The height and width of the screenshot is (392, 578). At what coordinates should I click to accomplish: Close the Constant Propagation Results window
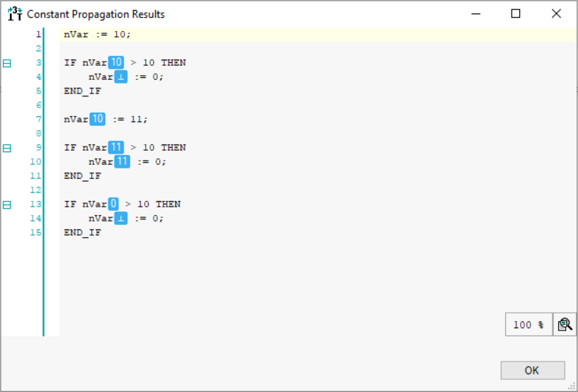[x=556, y=13]
